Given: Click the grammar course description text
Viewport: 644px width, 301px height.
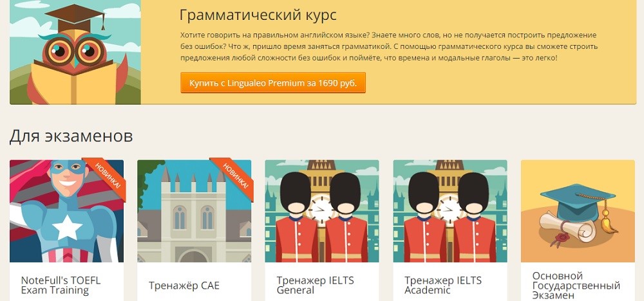Looking at the screenshot, I should [x=389, y=47].
